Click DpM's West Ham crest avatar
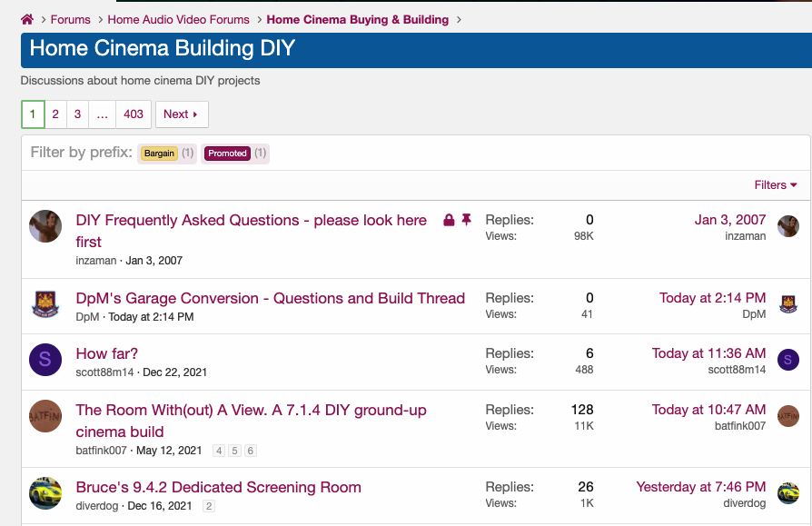 (45, 304)
